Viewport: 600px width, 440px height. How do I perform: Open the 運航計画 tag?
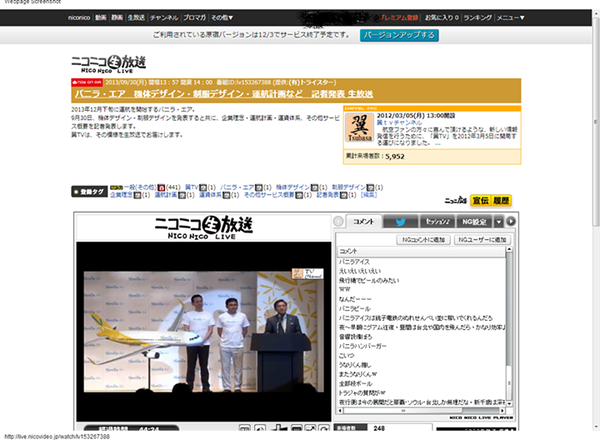[166, 195]
